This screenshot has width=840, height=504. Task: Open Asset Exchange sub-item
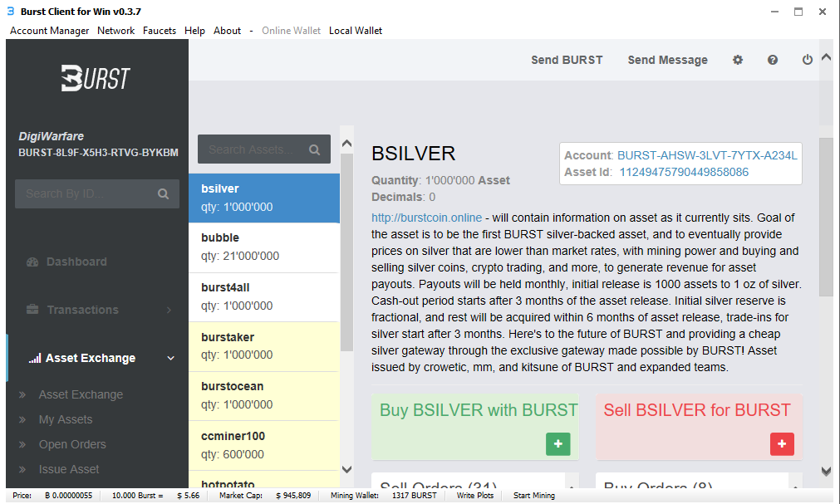pyautogui.click(x=81, y=394)
